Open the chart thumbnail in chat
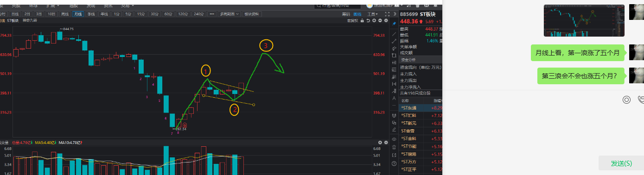Image resolution: width=644 pixels, height=175 pixels. click(x=584, y=20)
